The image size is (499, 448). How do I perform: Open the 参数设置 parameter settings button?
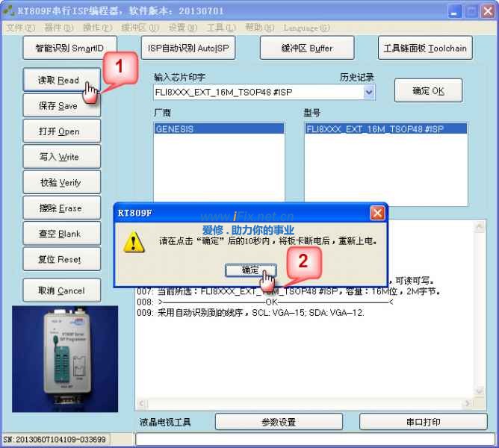tap(278, 422)
